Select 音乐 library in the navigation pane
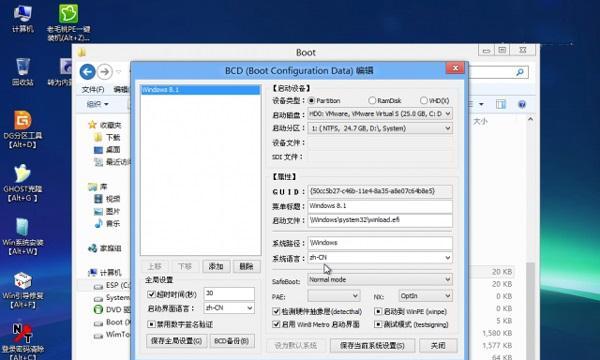 [107, 223]
